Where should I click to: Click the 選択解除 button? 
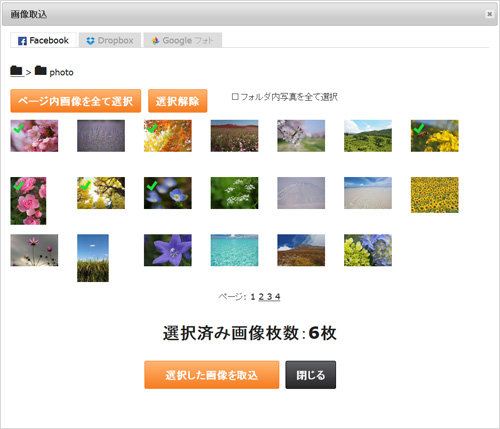(x=178, y=101)
